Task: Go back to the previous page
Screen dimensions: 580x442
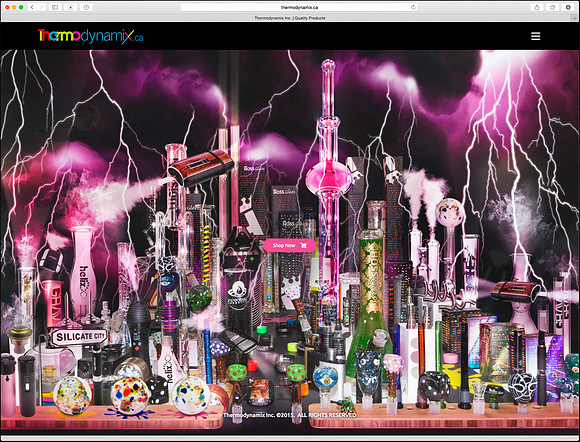Action: pyautogui.click(x=32, y=7)
